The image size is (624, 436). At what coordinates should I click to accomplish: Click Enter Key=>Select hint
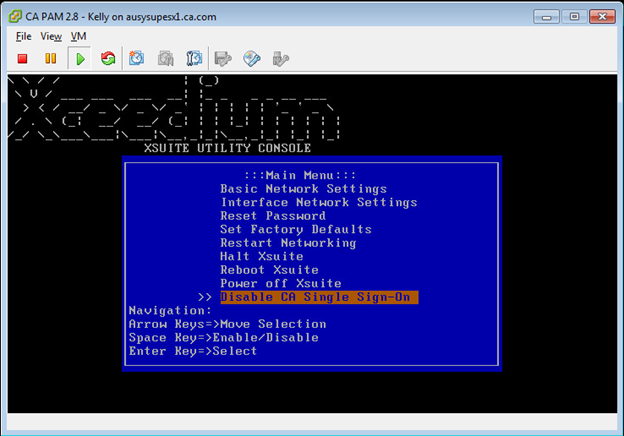193,351
